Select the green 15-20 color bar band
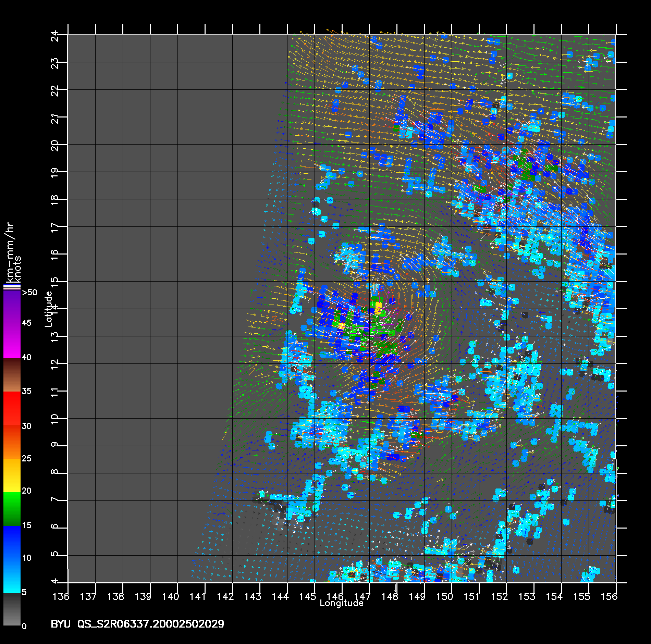This screenshot has width=651, height=644. point(12,509)
